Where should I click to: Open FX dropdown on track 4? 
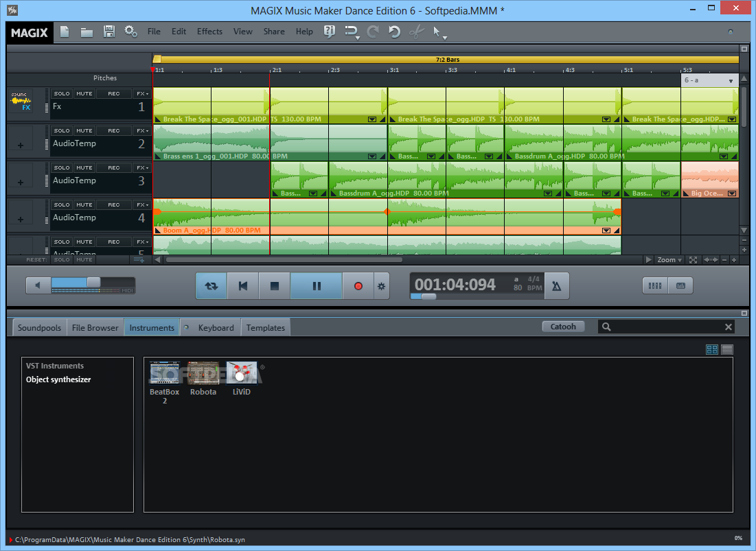click(142, 204)
